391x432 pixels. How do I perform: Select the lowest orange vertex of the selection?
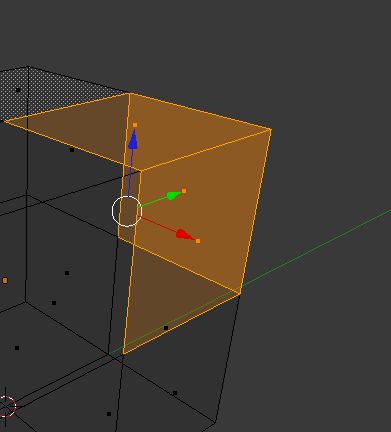click(x=124, y=353)
